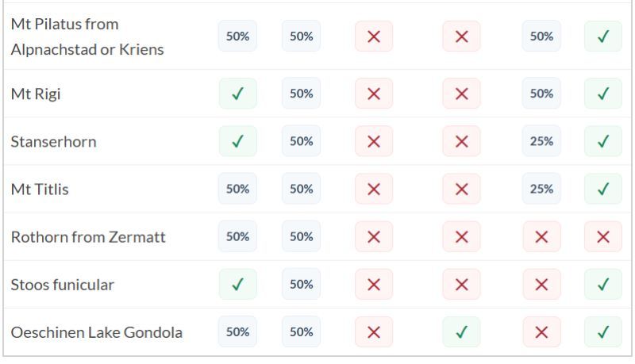Click the 25% badge in Mt Titlis row
635x364 pixels.
pyautogui.click(x=541, y=189)
